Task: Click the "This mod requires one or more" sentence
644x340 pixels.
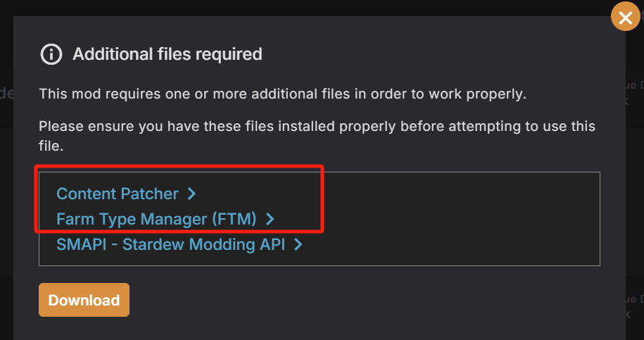Action: pyautogui.click(x=282, y=94)
